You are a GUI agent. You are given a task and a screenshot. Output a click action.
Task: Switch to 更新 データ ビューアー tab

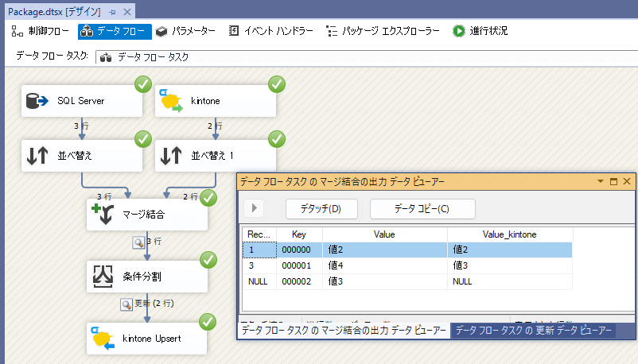pyautogui.click(x=533, y=331)
